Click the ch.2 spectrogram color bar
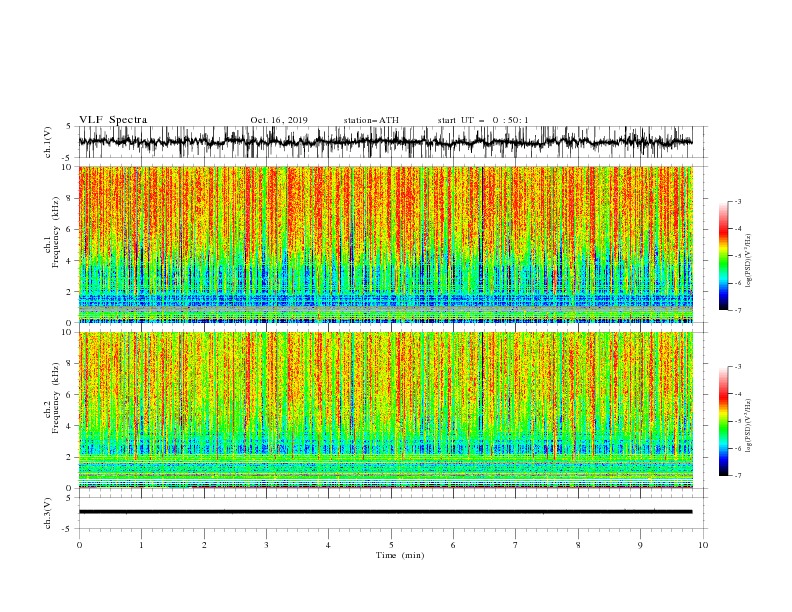 pyautogui.click(x=723, y=421)
